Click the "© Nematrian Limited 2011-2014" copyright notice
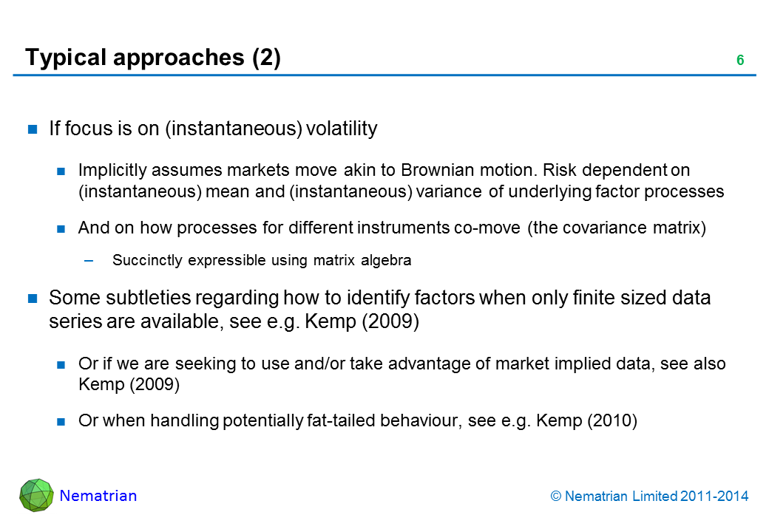 coord(650,497)
